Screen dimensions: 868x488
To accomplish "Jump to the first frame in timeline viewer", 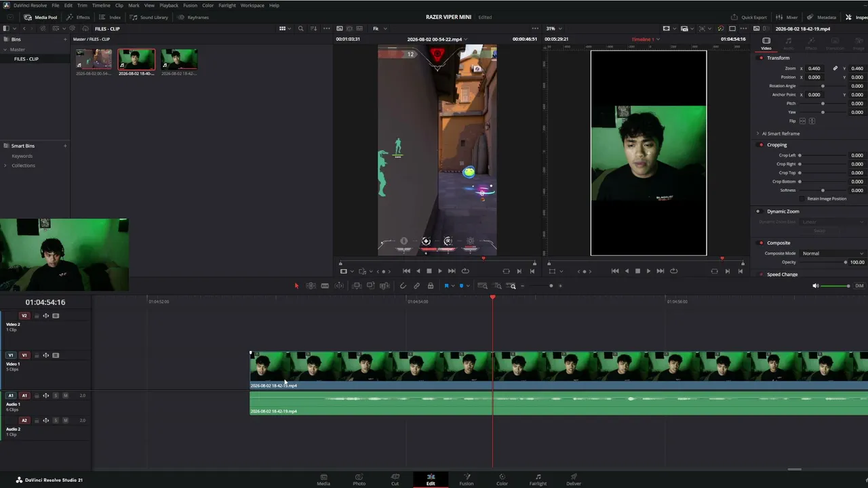I will (615, 271).
